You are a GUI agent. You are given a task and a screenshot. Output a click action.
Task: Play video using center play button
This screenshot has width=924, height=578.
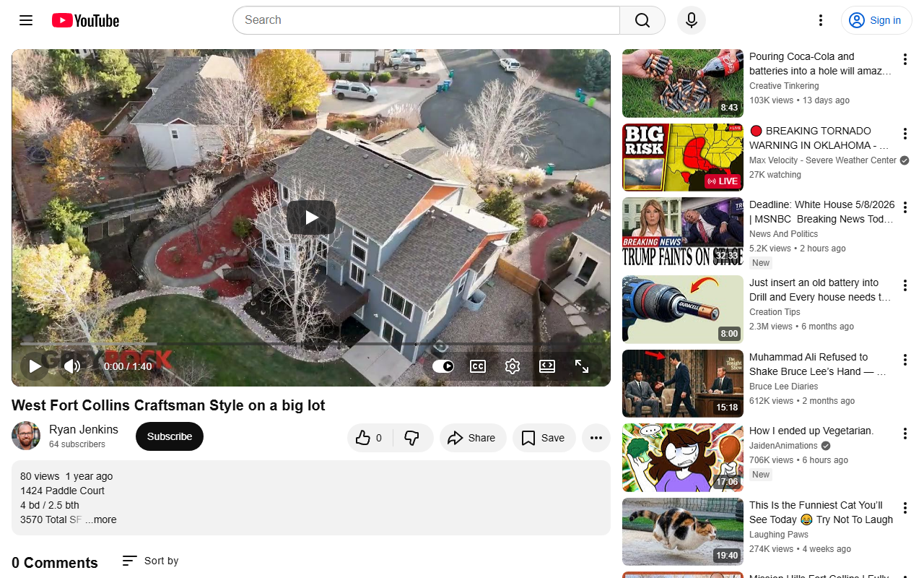pyautogui.click(x=311, y=217)
